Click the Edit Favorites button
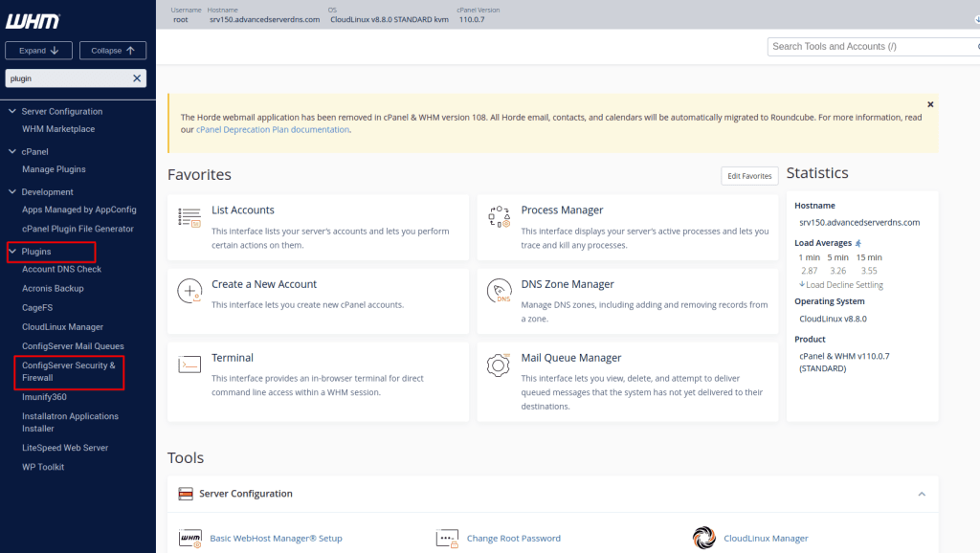Screen dimensions: 980x553 749,176
